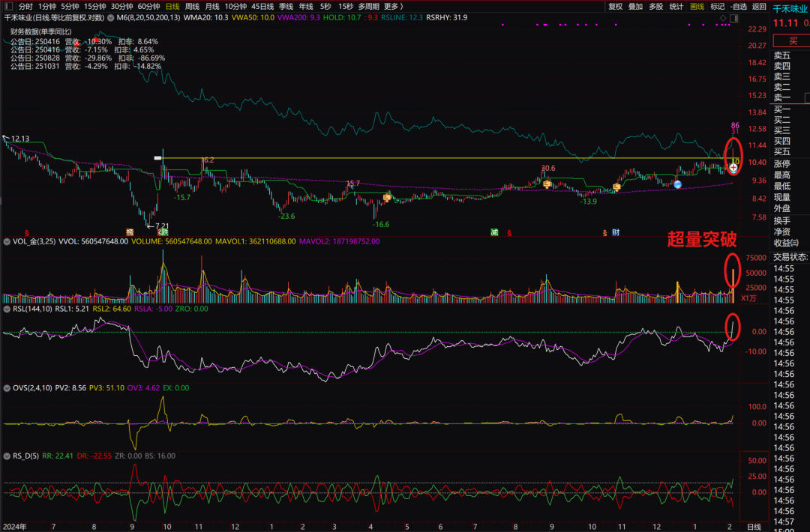Switch to 年线 yearly chart
Image resolution: width=810 pixels, height=532 pixels.
click(x=306, y=6)
